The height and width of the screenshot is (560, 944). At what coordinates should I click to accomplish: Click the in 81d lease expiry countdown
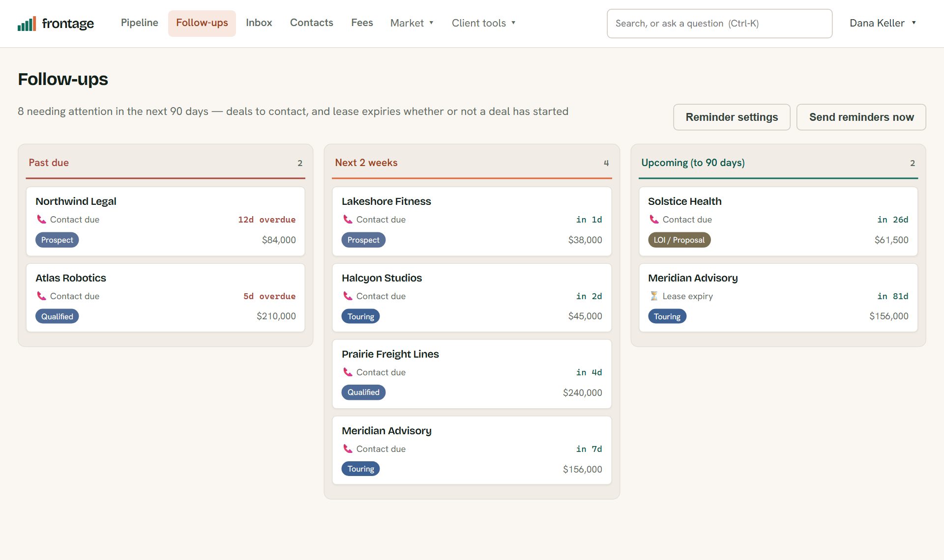point(893,296)
